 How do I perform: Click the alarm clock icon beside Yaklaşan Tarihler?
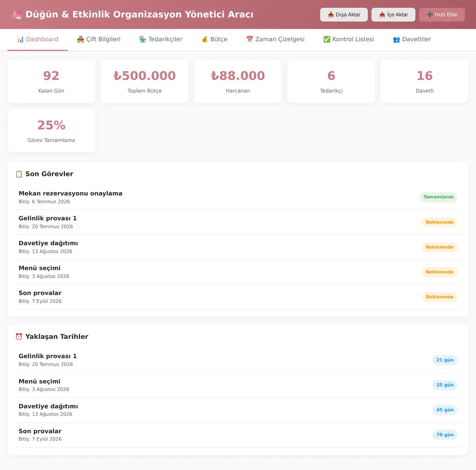point(19,336)
